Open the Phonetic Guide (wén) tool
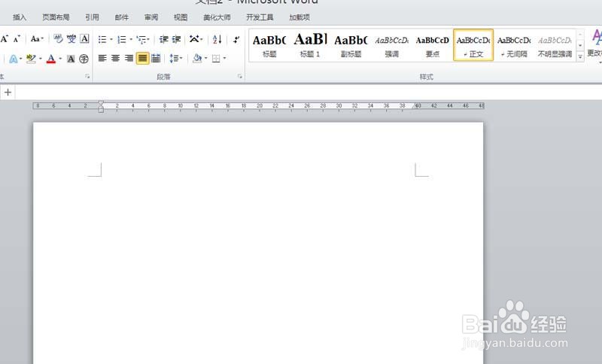 [x=71, y=38]
